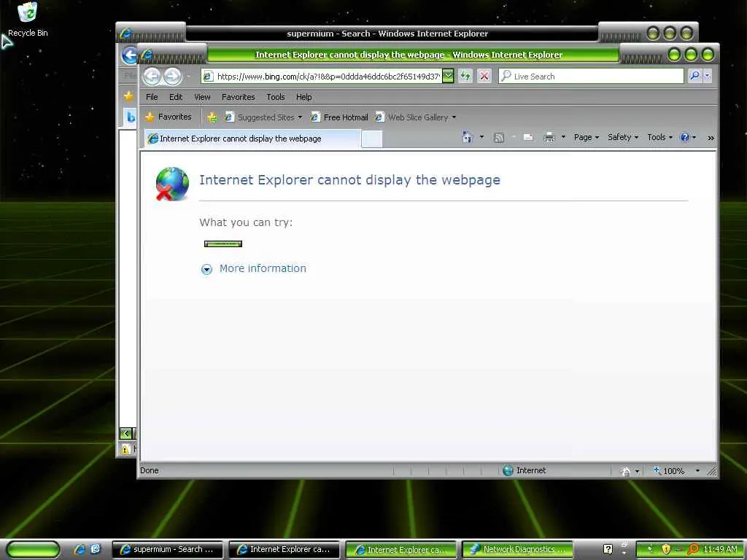Expand the Home button dropdown arrow

pos(481,137)
